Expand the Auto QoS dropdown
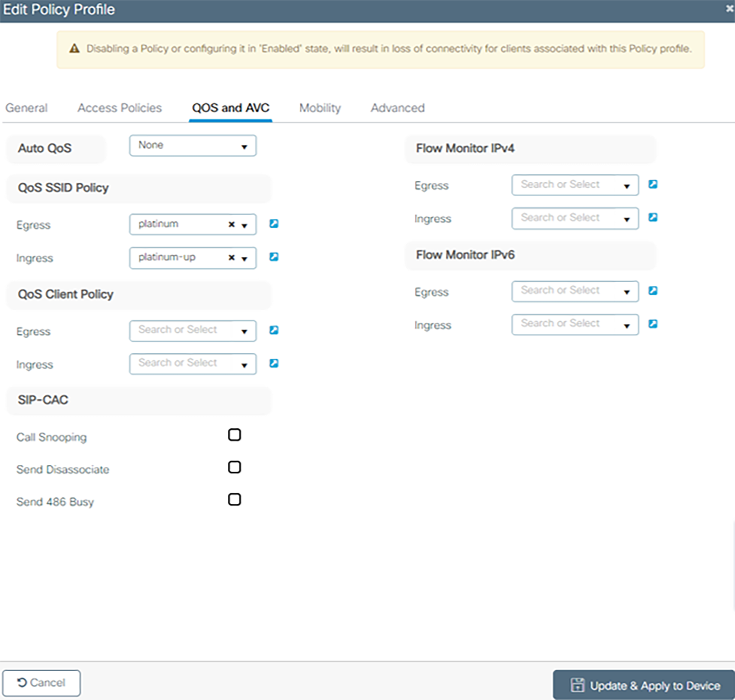735x700 pixels. pyautogui.click(x=193, y=146)
